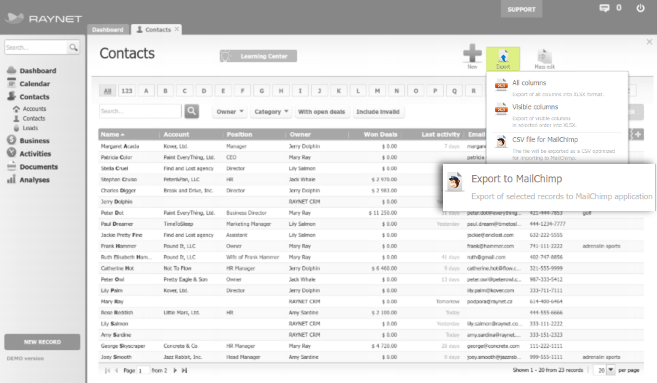Switch to the Dashboard tab

click(x=108, y=29)
